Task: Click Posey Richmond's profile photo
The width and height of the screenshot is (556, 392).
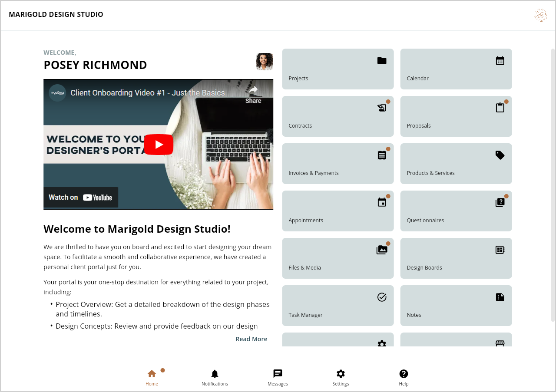Action: pos(265,62)
